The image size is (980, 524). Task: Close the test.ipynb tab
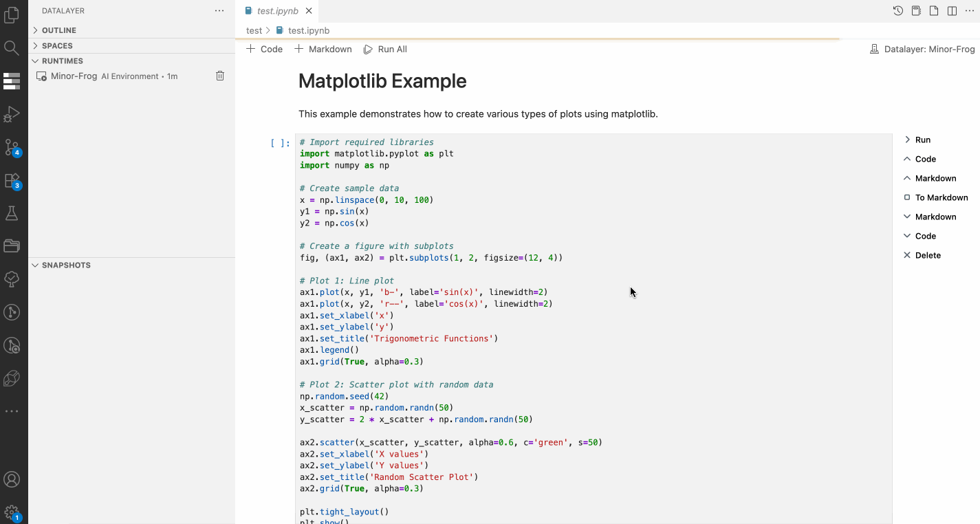pos(309,11)
